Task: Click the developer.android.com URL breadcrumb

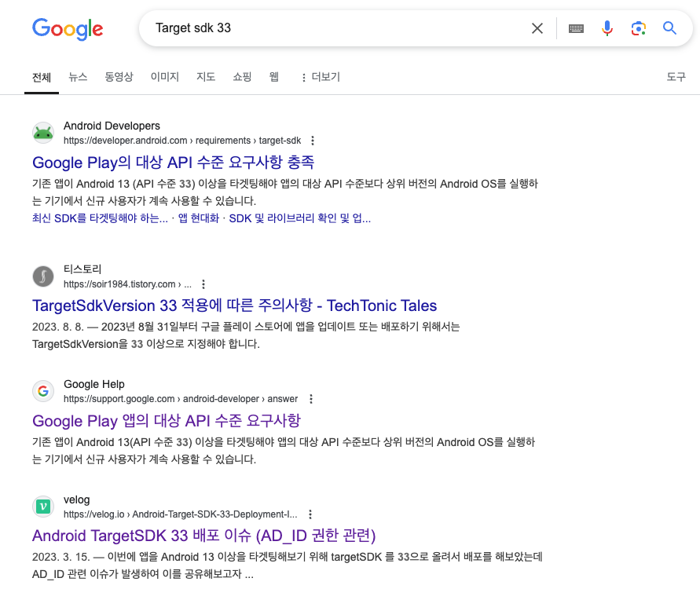Action: [182, 141]
